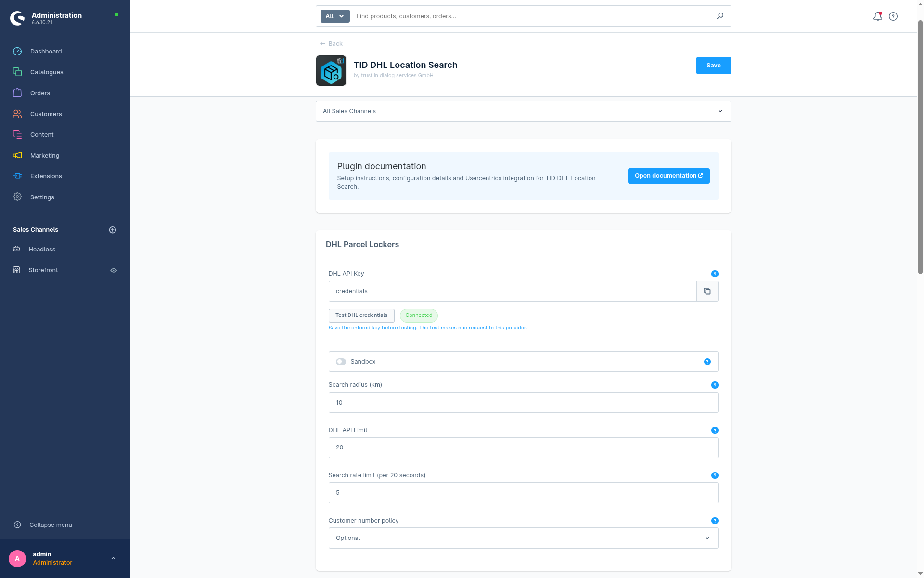Click the Marketing megaphone icon
This screenshot has height=578, width=924.
pos(17,155)
